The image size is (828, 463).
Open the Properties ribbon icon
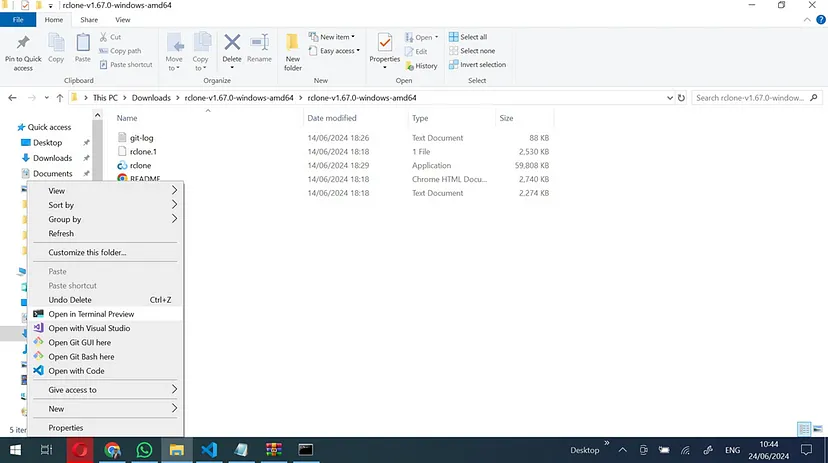click(384, 48)
